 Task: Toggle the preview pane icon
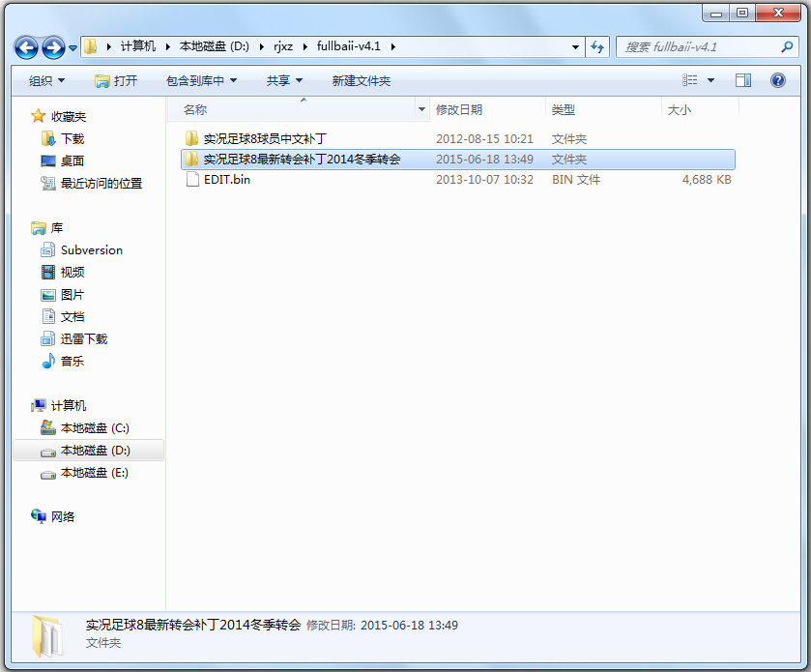743,80
